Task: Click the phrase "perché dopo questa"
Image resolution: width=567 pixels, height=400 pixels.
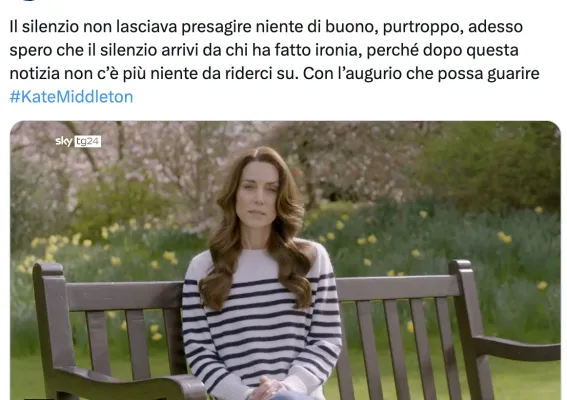Action: (443, 51)
